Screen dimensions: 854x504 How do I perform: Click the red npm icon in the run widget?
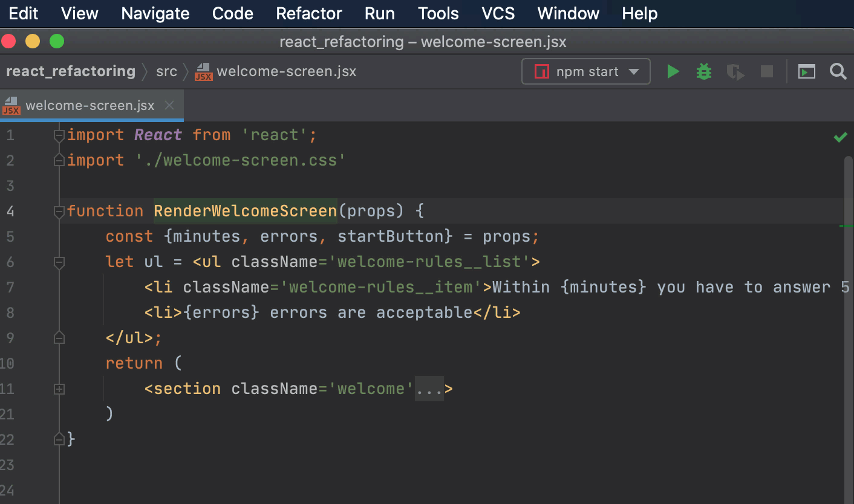tap(541, 71)
